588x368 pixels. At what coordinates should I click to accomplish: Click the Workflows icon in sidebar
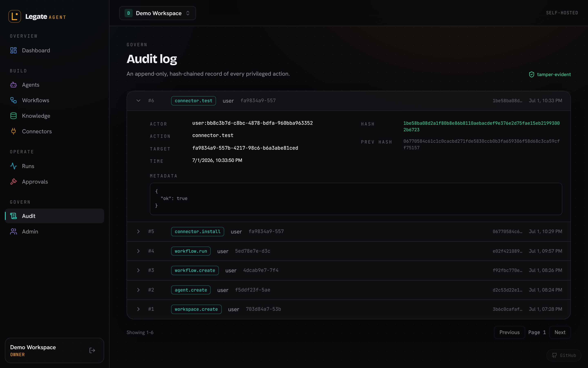tap(13, 100)
